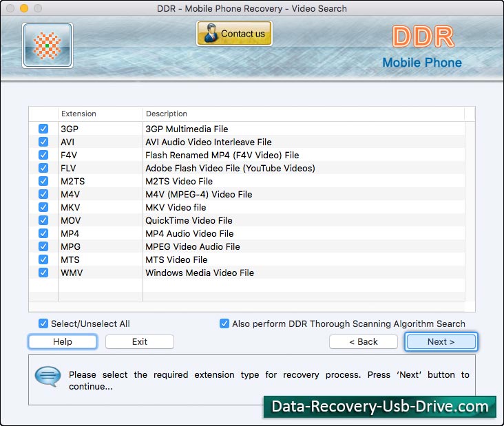
Task: Select 'Windows Media Video File' text
Action: coord(200,273)
